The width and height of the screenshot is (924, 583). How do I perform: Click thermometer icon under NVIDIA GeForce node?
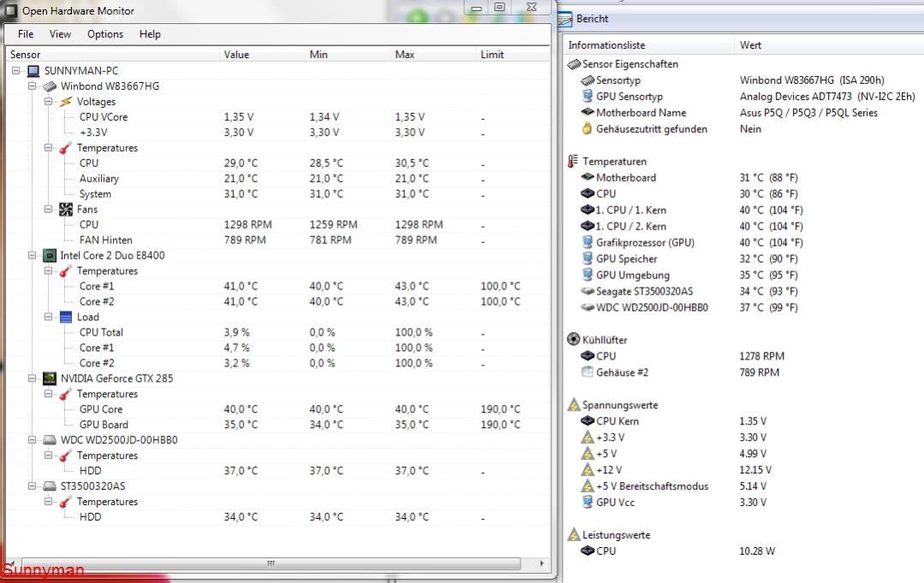point(65,394)
